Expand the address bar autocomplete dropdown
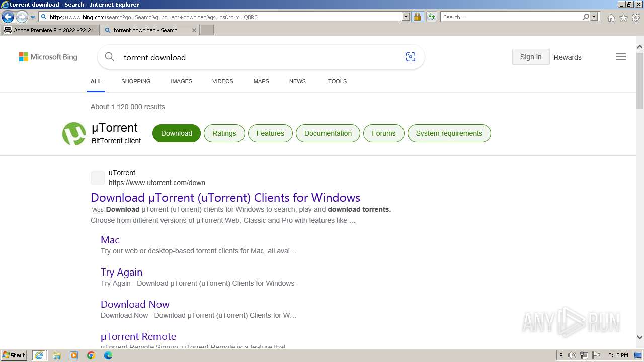The height and width of the screenshot is (362, 644). (406, 17)
